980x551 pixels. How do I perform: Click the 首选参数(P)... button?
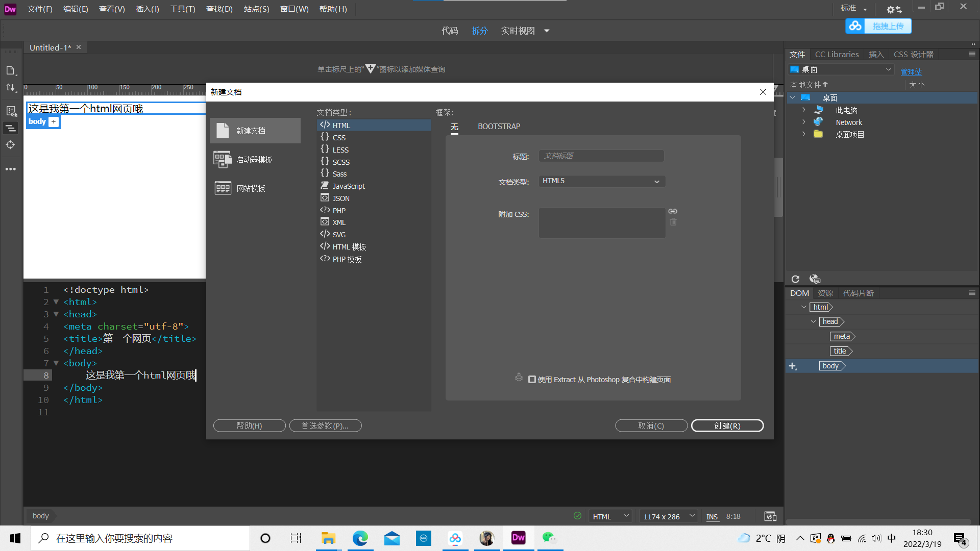point(325,425)
